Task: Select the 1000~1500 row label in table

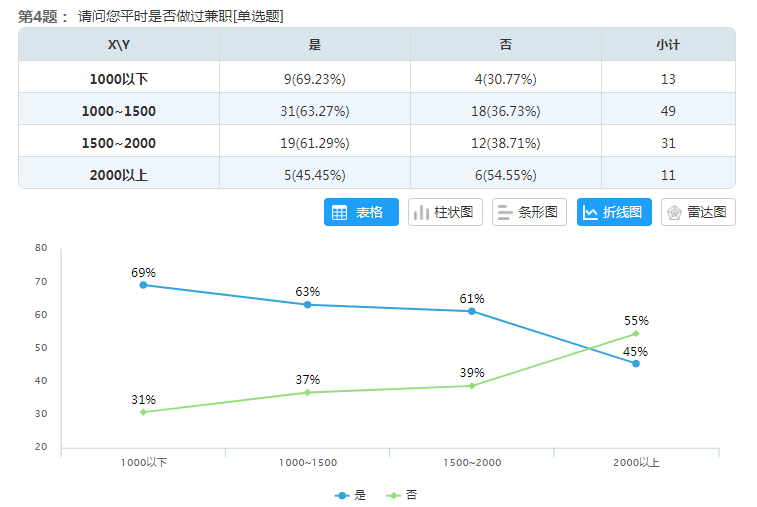Action: [x=119, y=111]
